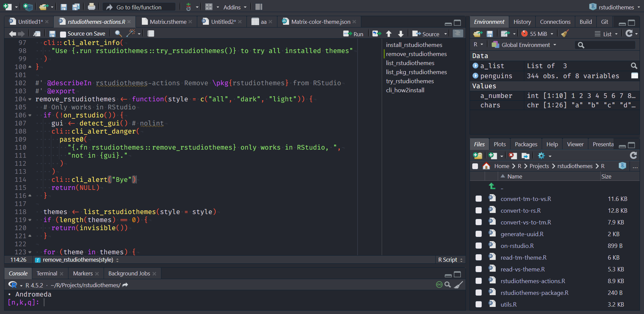The height and width of the screenshot is (314, 644).
Task: Click the save document icon in editor toolbar
Action: (x=52, y=34)
